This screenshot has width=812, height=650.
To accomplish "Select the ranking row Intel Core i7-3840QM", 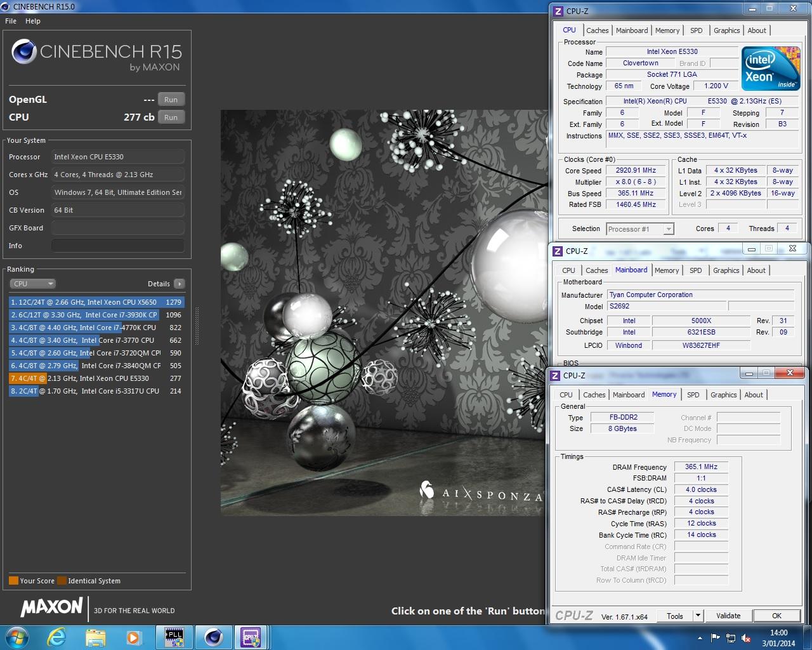I will [96, 366].
